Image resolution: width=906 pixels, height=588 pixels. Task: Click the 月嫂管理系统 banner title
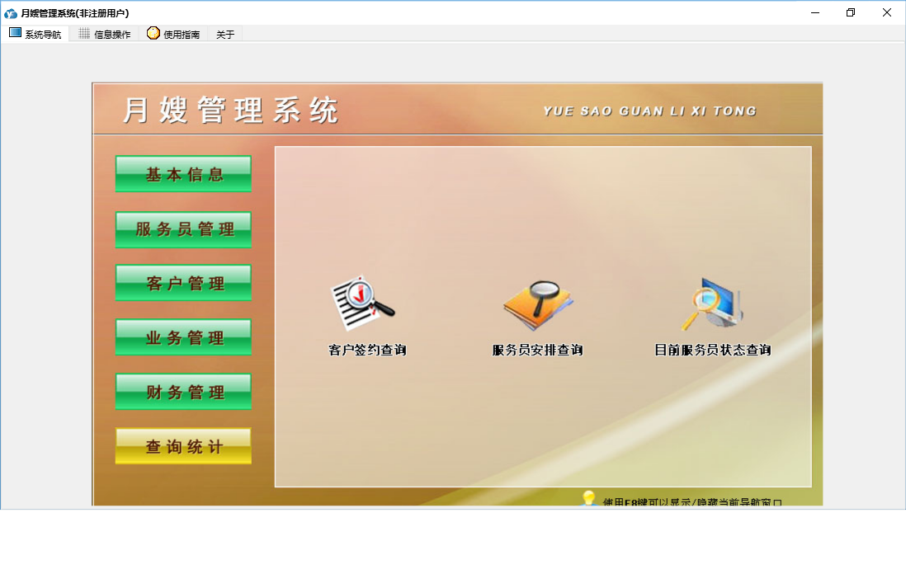click(230, 110)
